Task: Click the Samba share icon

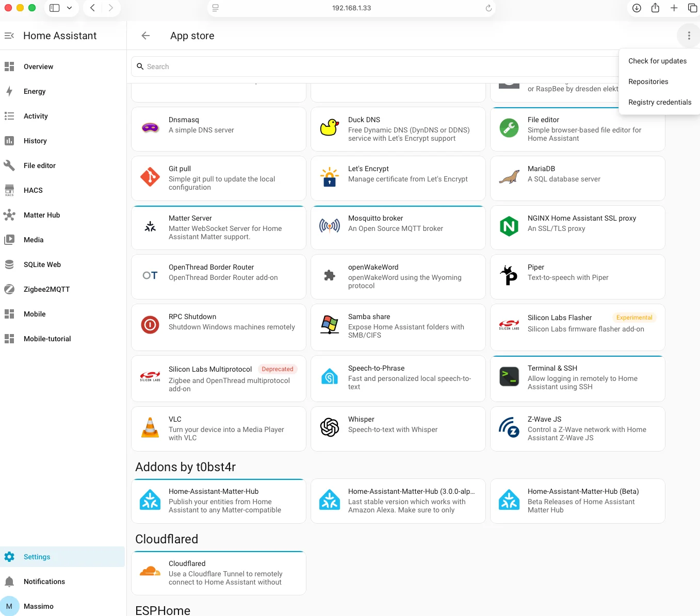Action: (330, 325)
